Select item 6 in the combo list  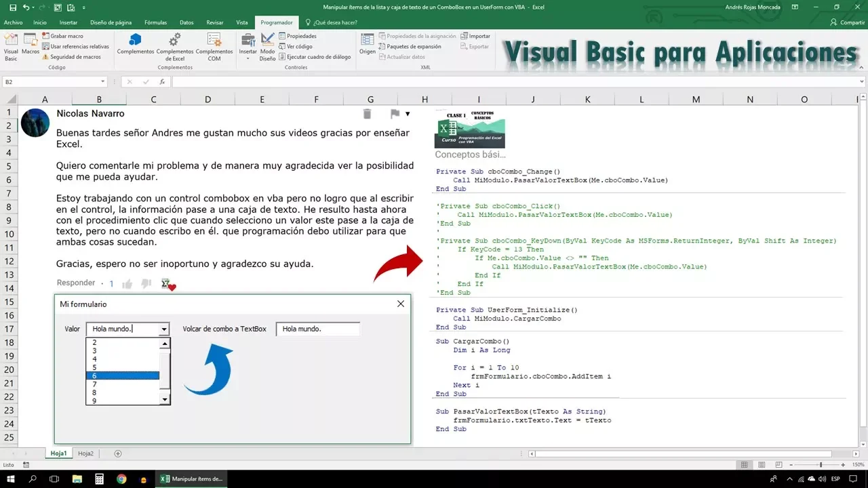(x=123, y=375)
